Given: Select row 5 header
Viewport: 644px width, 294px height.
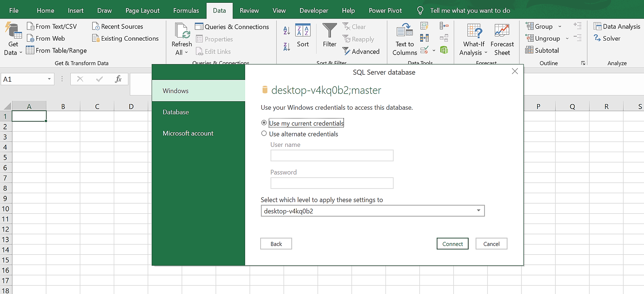Looking at the screenshot, I should 5,157.
